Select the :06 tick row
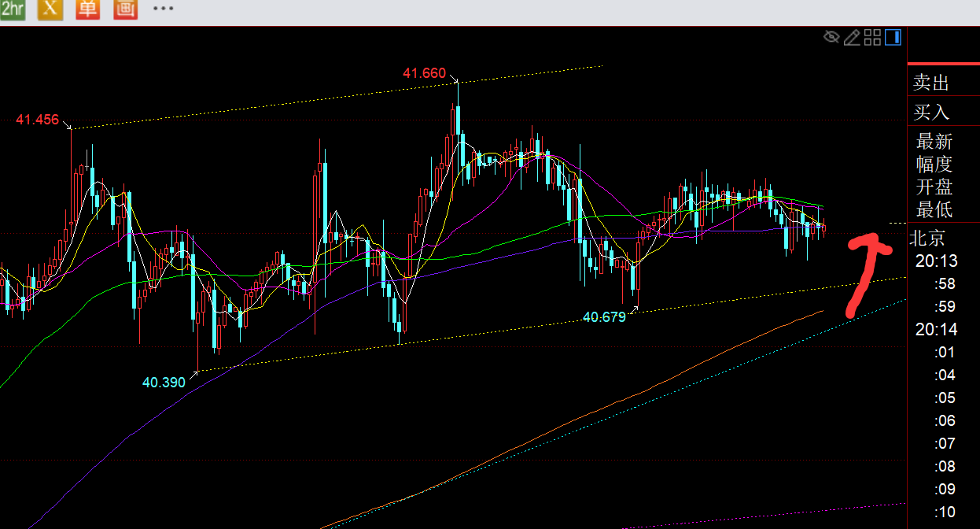 pyautogui.click(x=945, y=421)
